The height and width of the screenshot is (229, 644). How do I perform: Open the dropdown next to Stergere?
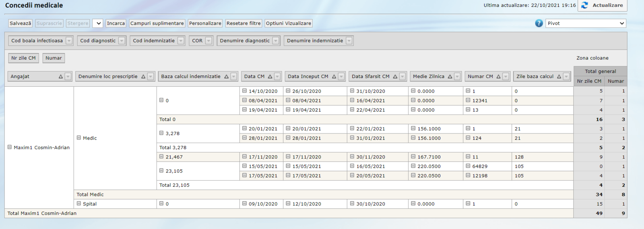(98, 23)
